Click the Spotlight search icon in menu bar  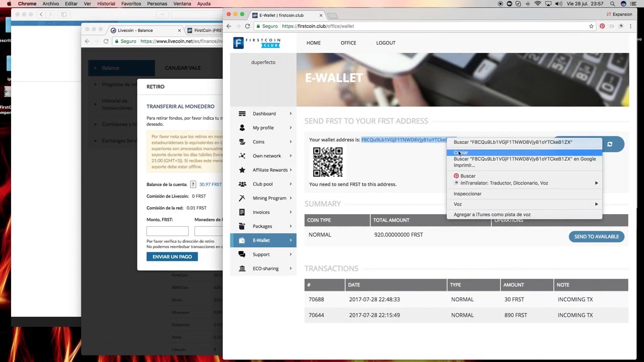click(x=612, y=4)
